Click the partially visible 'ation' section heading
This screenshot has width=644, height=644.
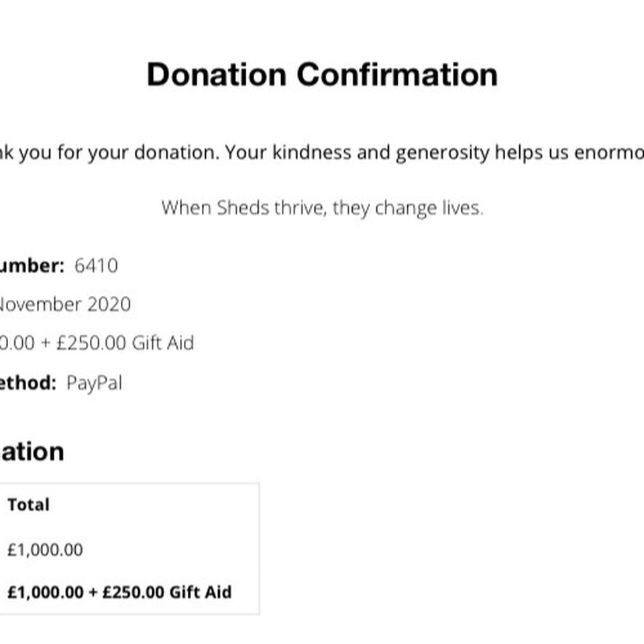point(32,451)
